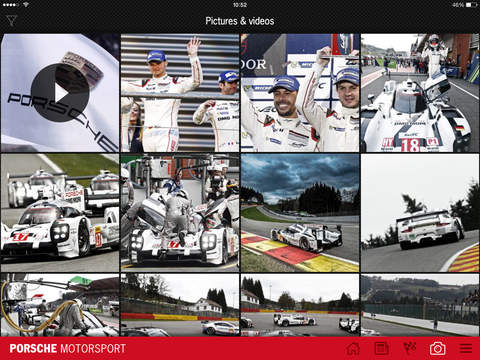Open the checkered race flag icon
The height and width of the screenshot is (360, 480).
[x=410, y=348]
